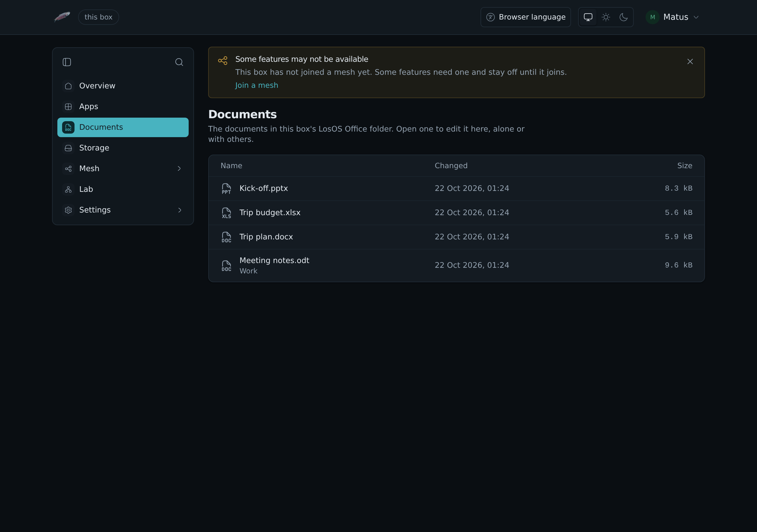The height and width of the screenshot is (532, 757).
Task: Click the fish logo in header
Action: (62, 17)
